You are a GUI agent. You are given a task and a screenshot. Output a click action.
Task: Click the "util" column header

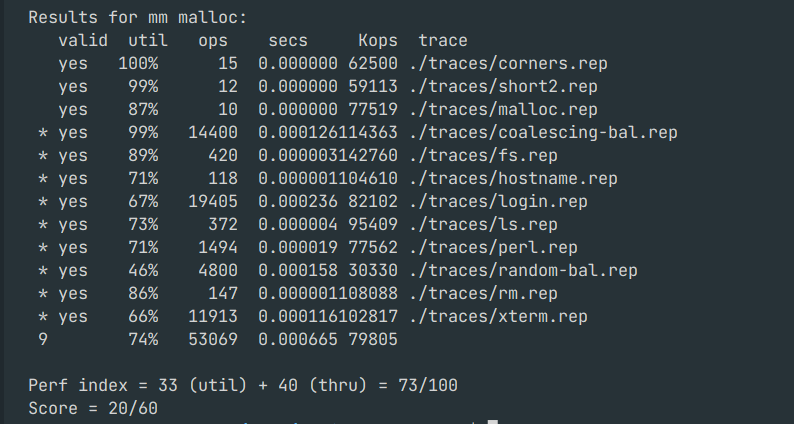148,41
